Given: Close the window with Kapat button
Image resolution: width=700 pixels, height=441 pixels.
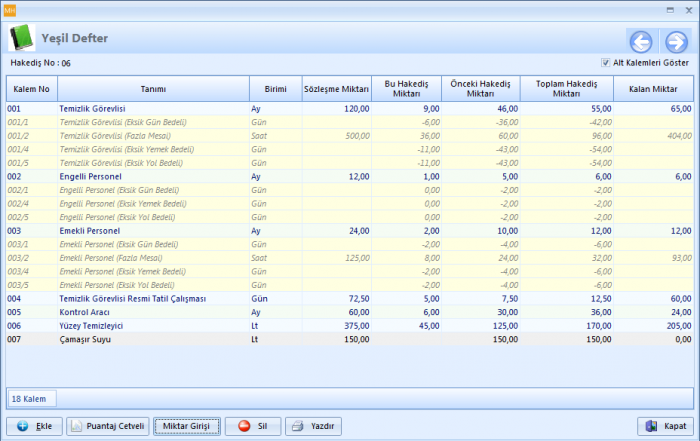Looking at the screenshot, I should [665, 426].
